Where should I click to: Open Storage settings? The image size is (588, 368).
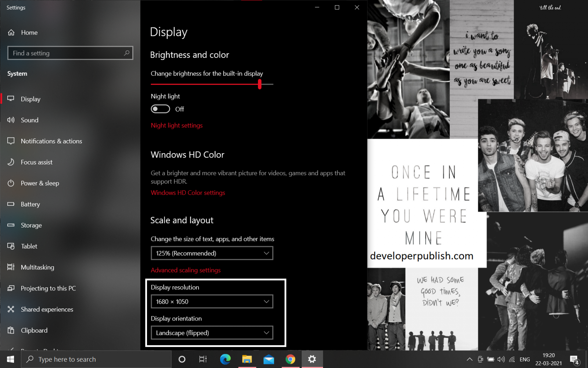click(31, 225)
